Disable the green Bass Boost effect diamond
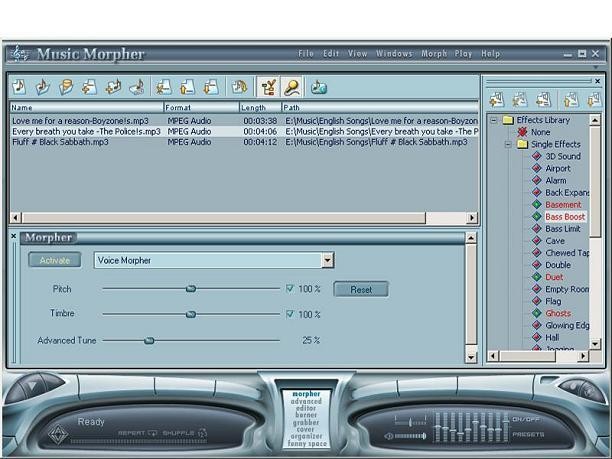This screenshot has height=459, width=612. (x=537, y=217)
